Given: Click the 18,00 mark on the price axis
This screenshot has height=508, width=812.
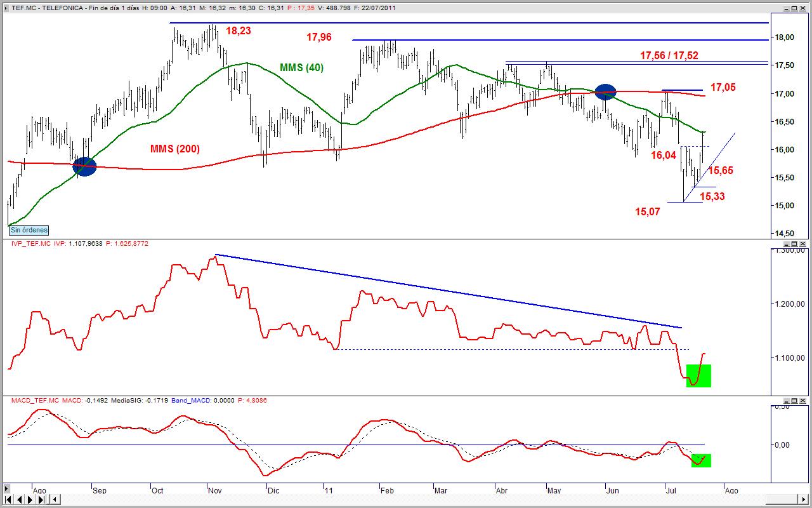Looking at the screenshot, I should pos(785,37).
